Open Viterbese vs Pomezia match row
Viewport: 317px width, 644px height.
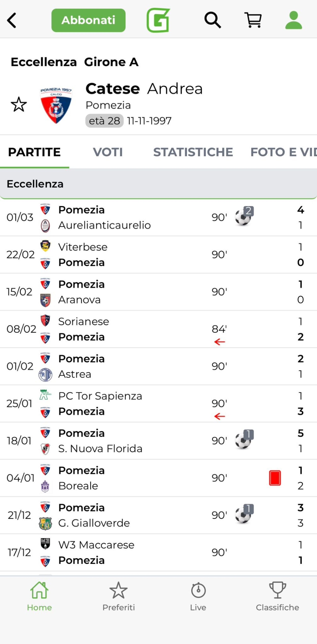pyautogui.click(x=134, y=255)
